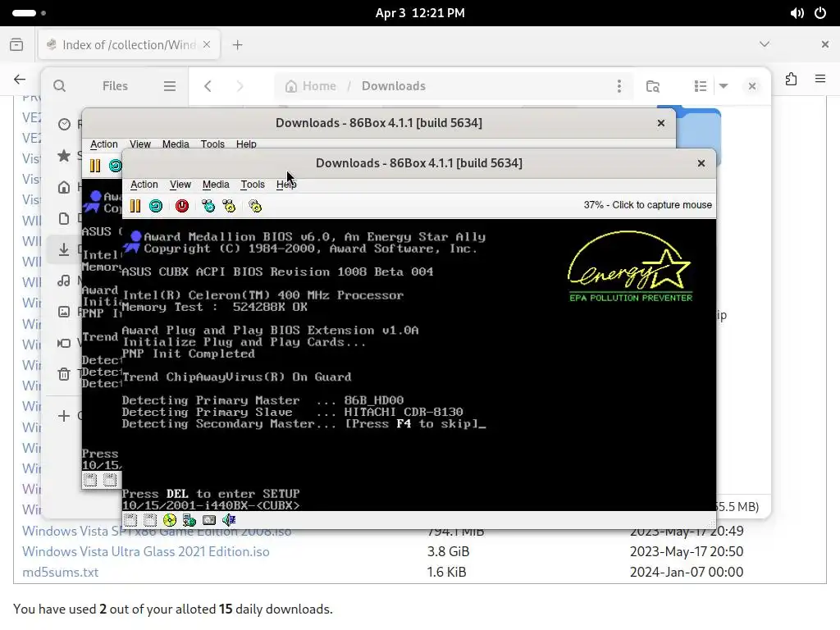This screenshot has width=840, height=630.
Task: Click '37% - Click to capture mouse' status text
Action: pyautogui.click(x=648, y=204)
